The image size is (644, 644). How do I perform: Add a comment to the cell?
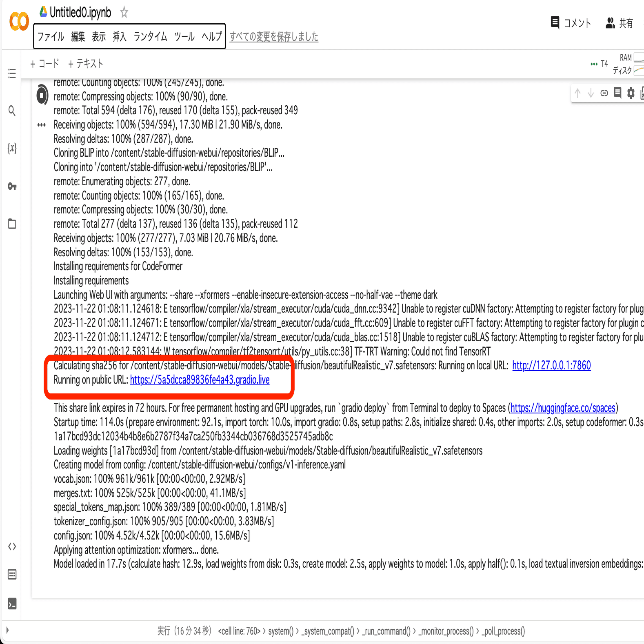pyautogui.click(x=617, y=93)
